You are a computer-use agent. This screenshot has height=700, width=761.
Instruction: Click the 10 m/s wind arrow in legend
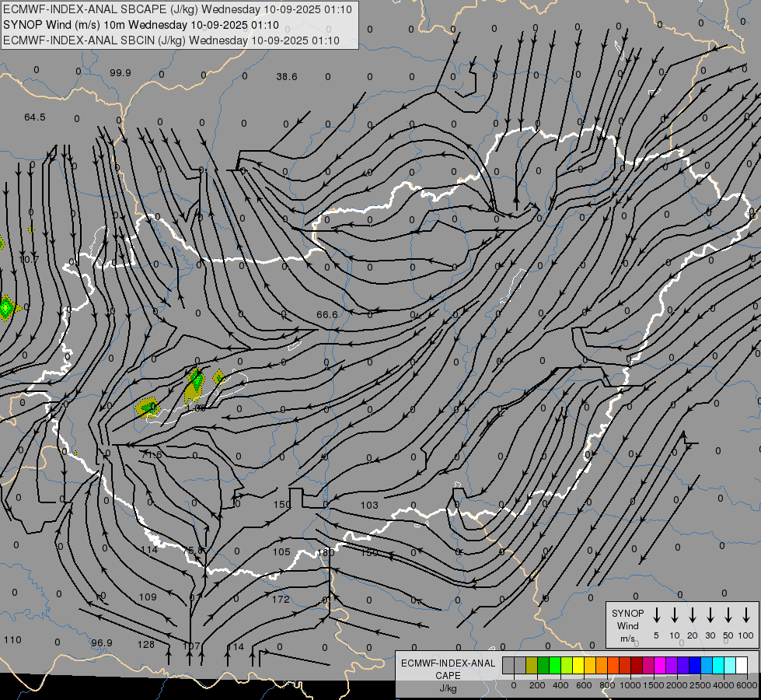(675, 614)
